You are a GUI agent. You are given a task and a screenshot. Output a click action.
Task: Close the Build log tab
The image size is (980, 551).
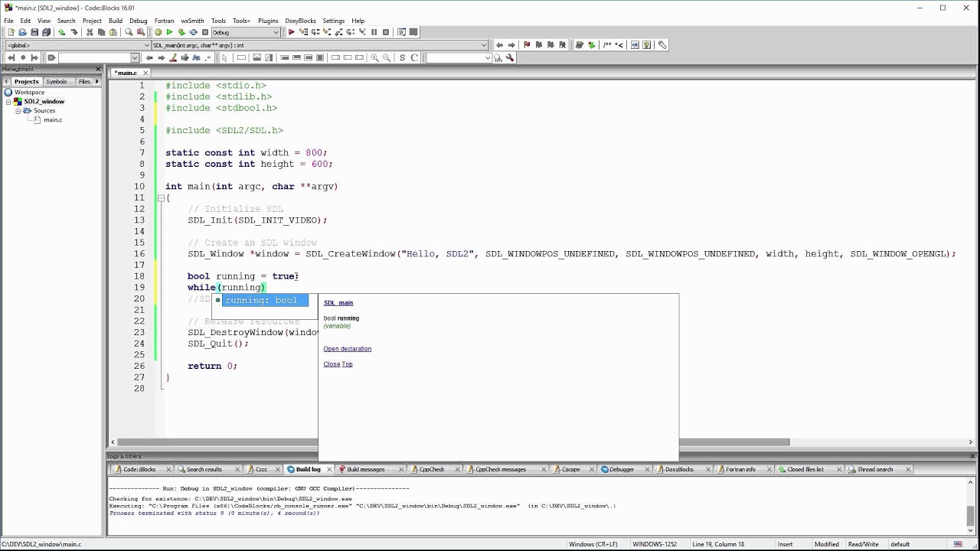coord(330,469)
